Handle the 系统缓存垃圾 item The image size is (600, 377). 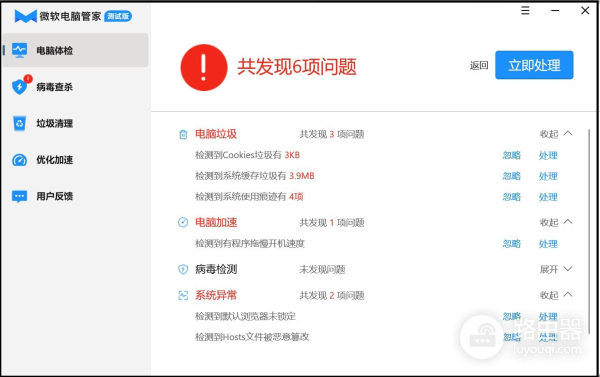(548, 176)
